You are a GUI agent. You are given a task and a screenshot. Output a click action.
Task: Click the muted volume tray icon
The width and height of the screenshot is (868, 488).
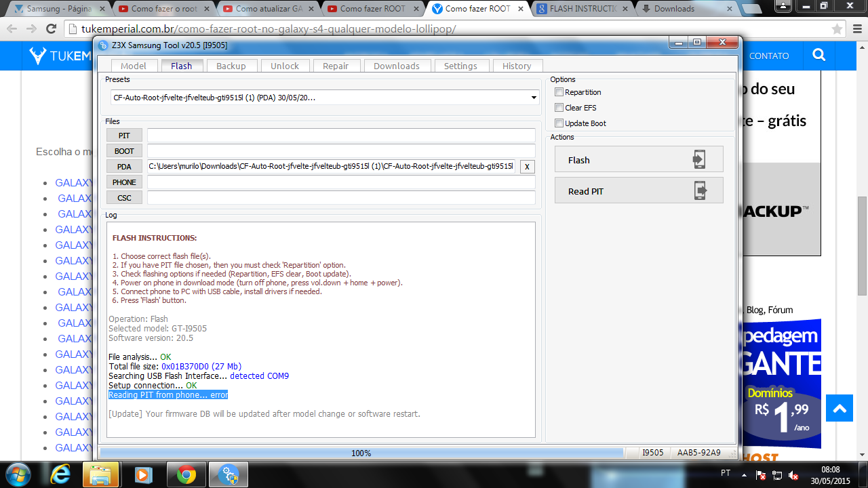793,476
